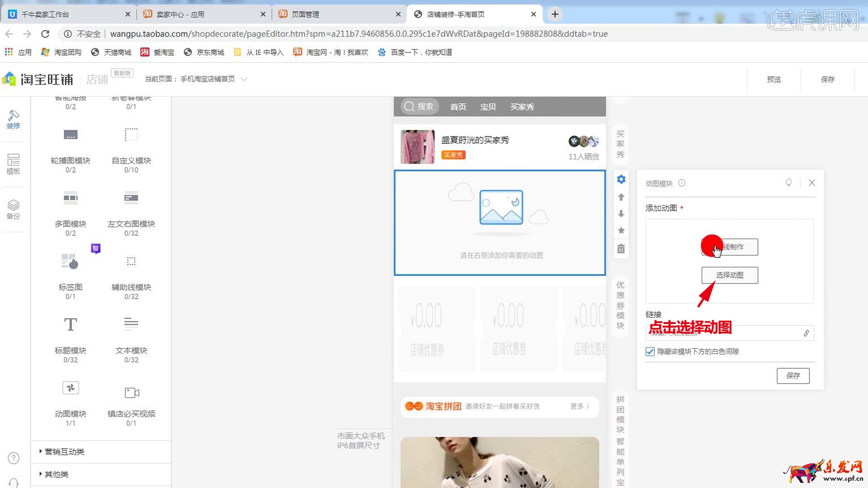868x488 pixels.
Task: Switch to the 备份 sidebar tab
Action: (x=13, y=209)
